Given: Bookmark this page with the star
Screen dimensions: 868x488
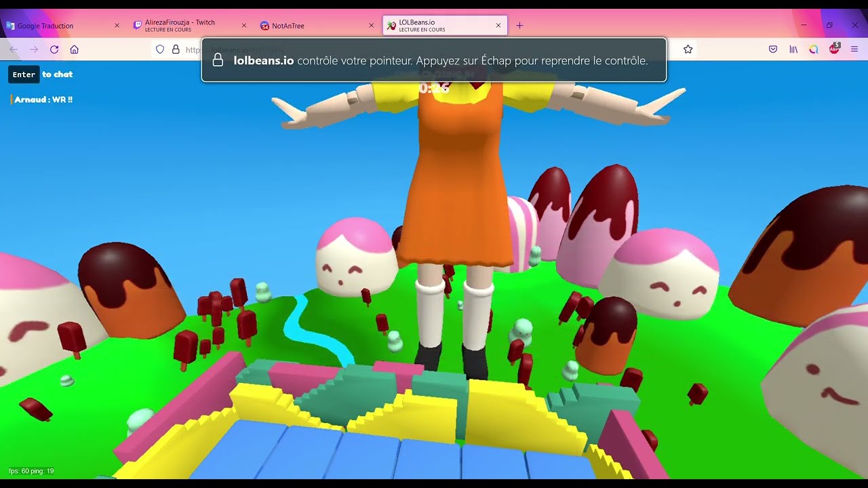Looking at the screenshot, I should point(688,49).
